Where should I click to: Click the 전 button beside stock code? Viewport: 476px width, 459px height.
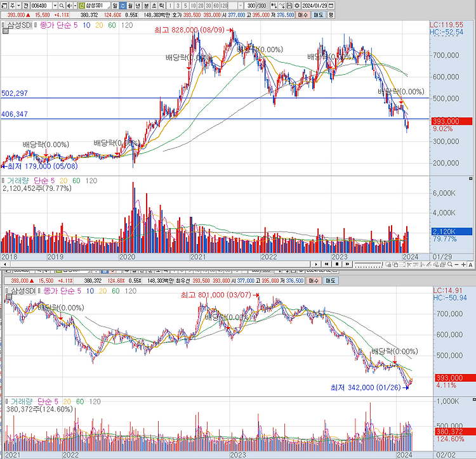26,6
